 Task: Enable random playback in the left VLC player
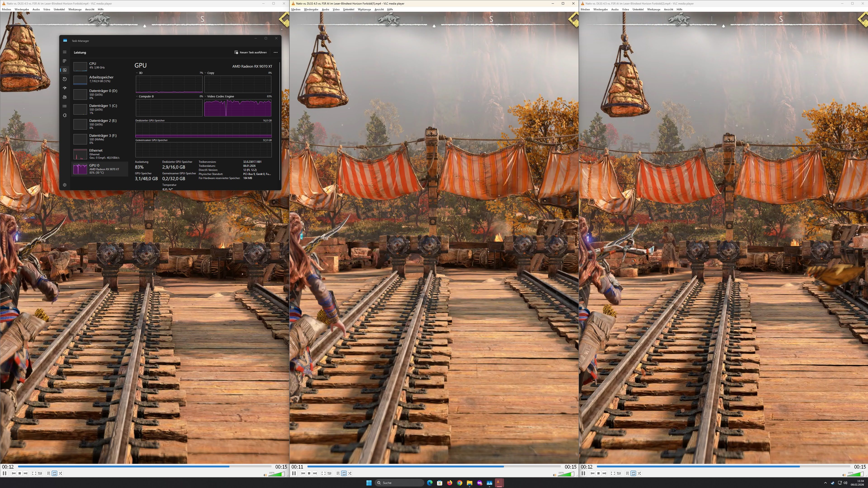(x=60, y=473)
